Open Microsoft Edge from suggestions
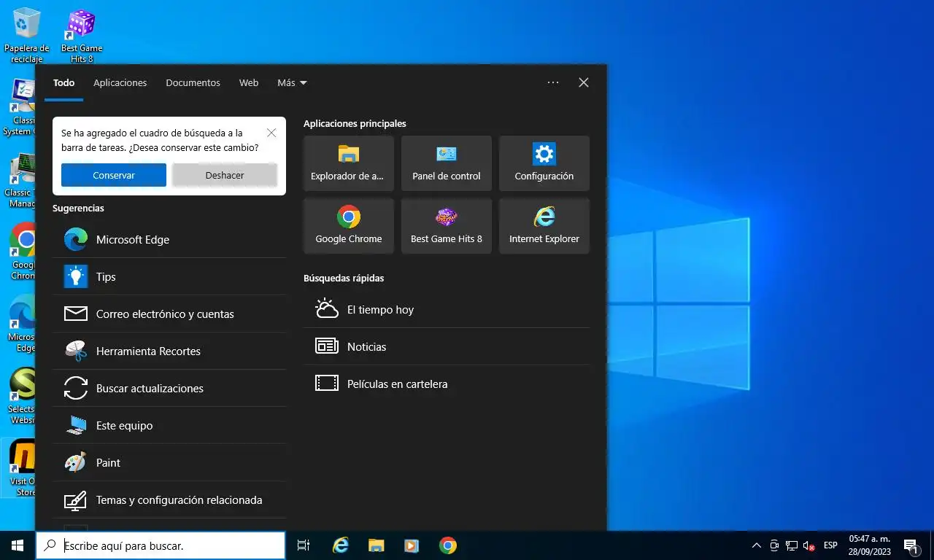 pyautogui.click(x=169, y=239)
